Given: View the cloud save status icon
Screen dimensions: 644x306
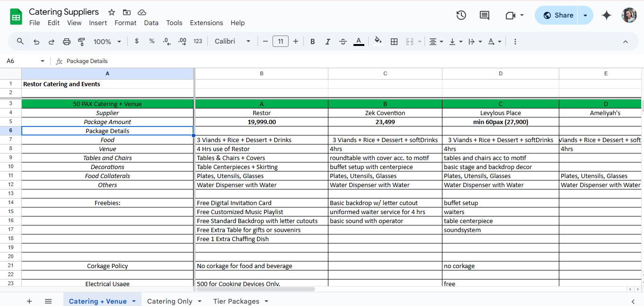Looking at the screenshot, I should coord(141,12).
